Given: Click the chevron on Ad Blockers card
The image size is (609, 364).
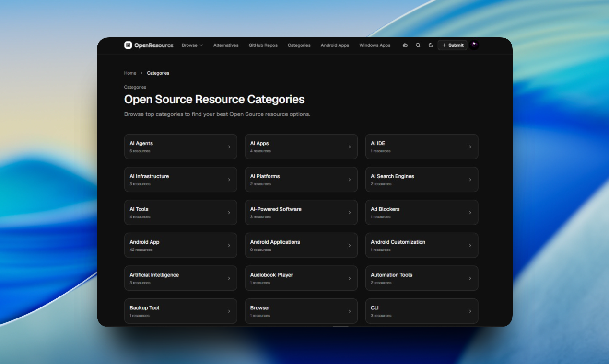Looking at the screenshot, I should pos(470,213).
